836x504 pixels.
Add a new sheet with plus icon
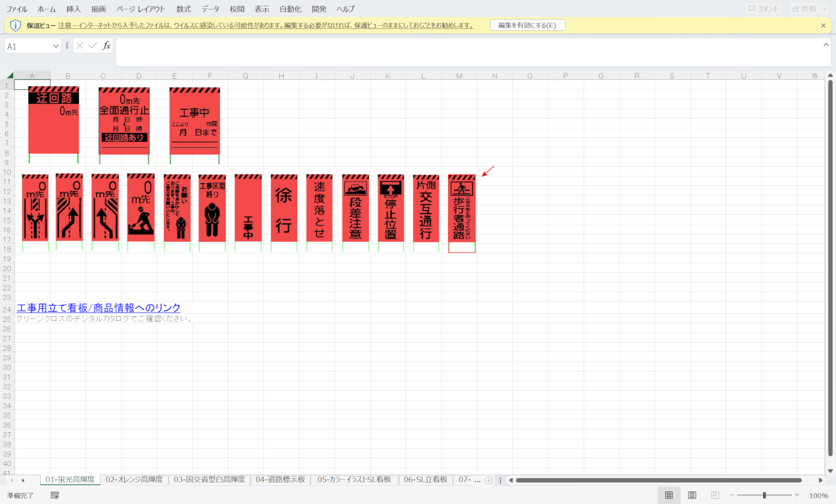(489, 480)
